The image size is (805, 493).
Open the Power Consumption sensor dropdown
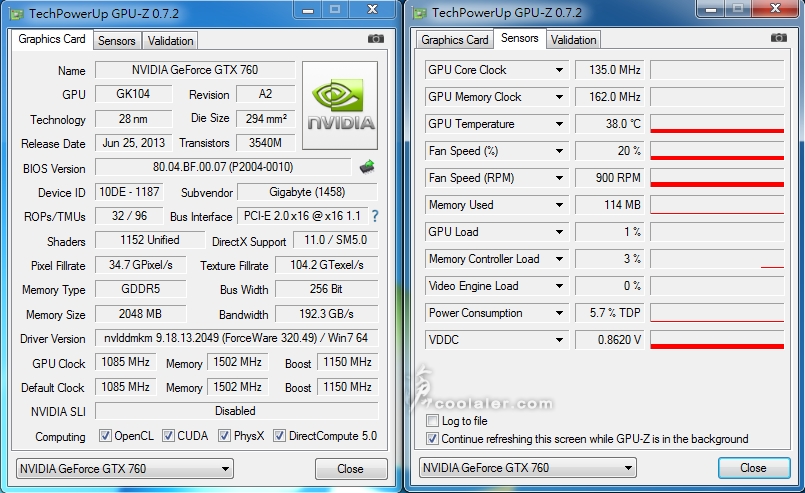(x=559, y=313)
